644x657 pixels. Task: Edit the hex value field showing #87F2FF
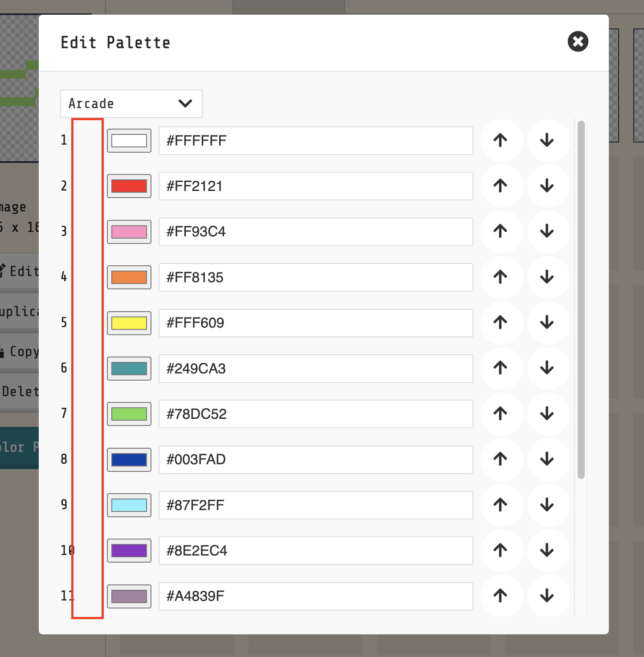point(315,505)
